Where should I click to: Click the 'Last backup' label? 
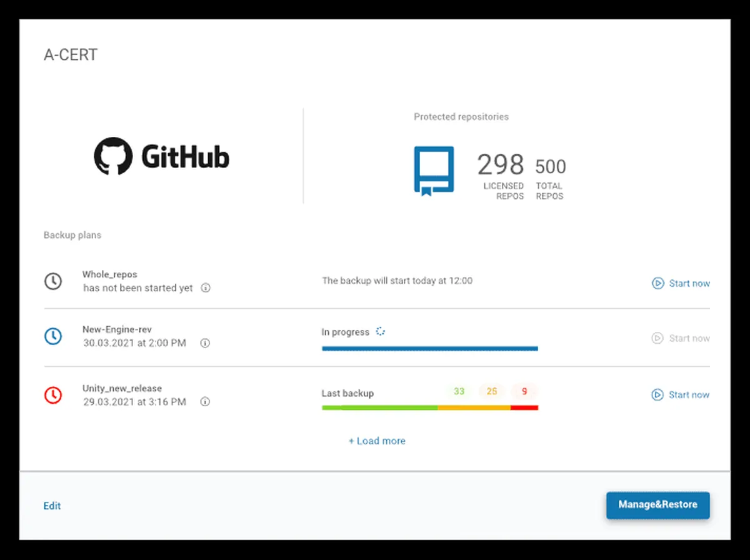[x=347, y=393]
